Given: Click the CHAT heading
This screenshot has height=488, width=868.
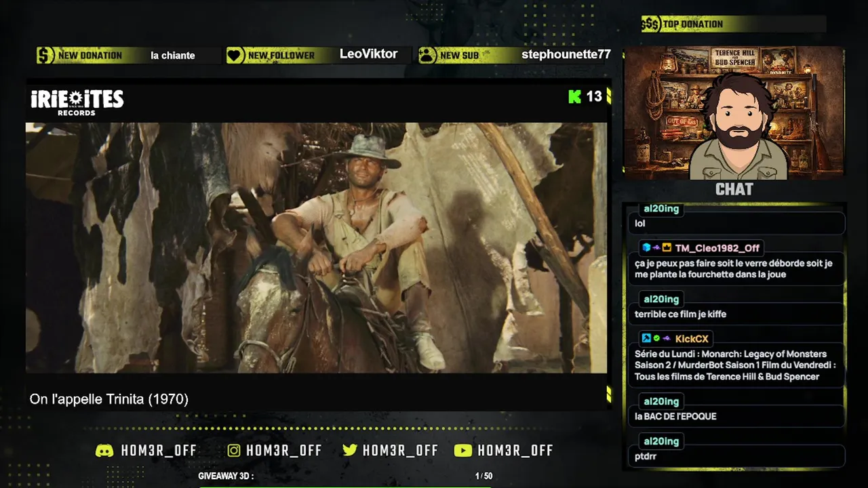Looking at the screenshot, I should click(x=734, y=190).
